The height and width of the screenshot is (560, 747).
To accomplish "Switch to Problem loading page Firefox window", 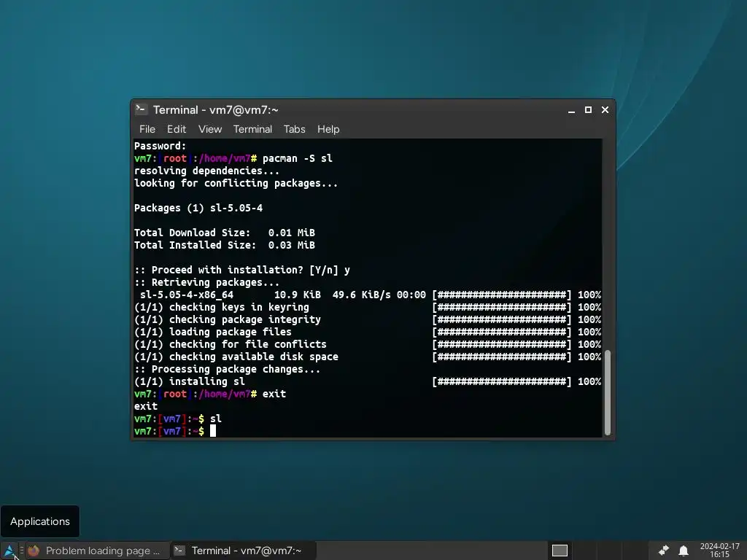I will [x=97, y=551].
